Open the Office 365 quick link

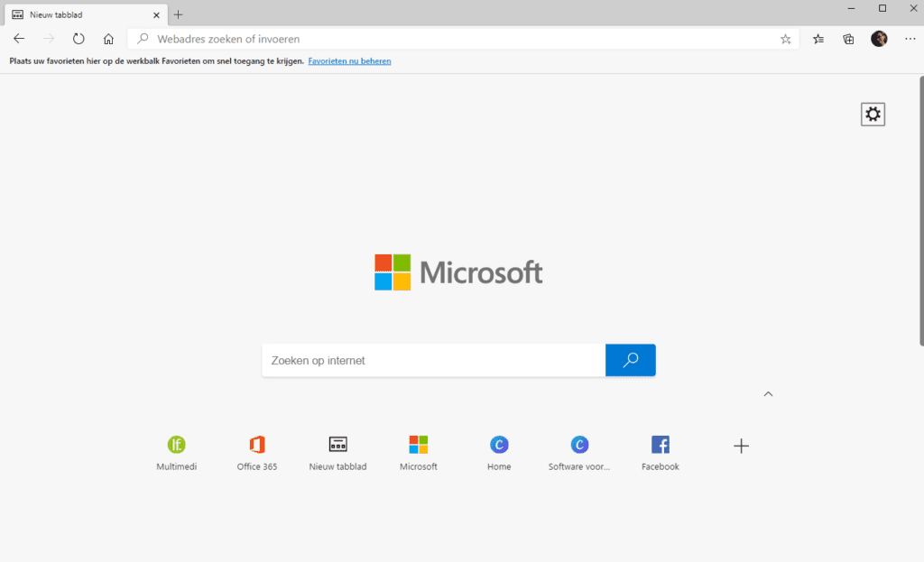pos(257,453)
